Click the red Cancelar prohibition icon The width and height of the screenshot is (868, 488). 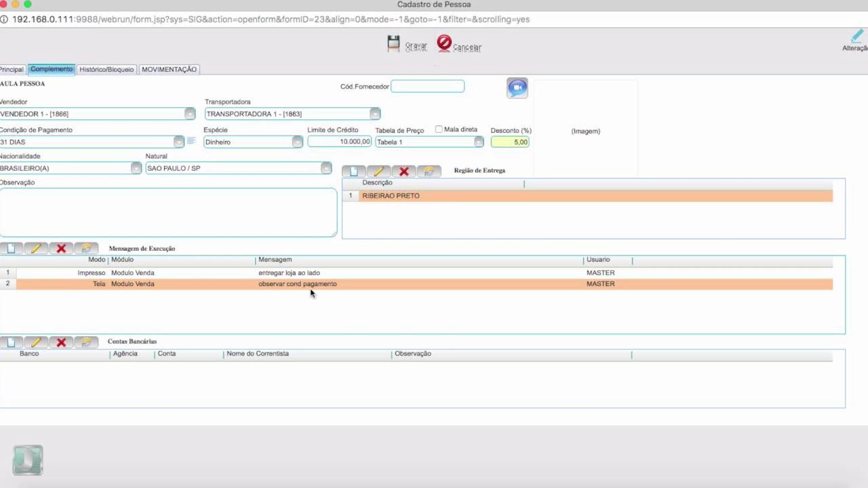tap(444, 43)
